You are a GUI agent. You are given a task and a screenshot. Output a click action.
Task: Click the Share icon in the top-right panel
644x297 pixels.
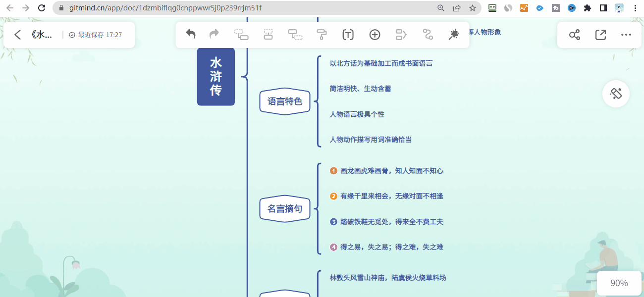(574, 35)
